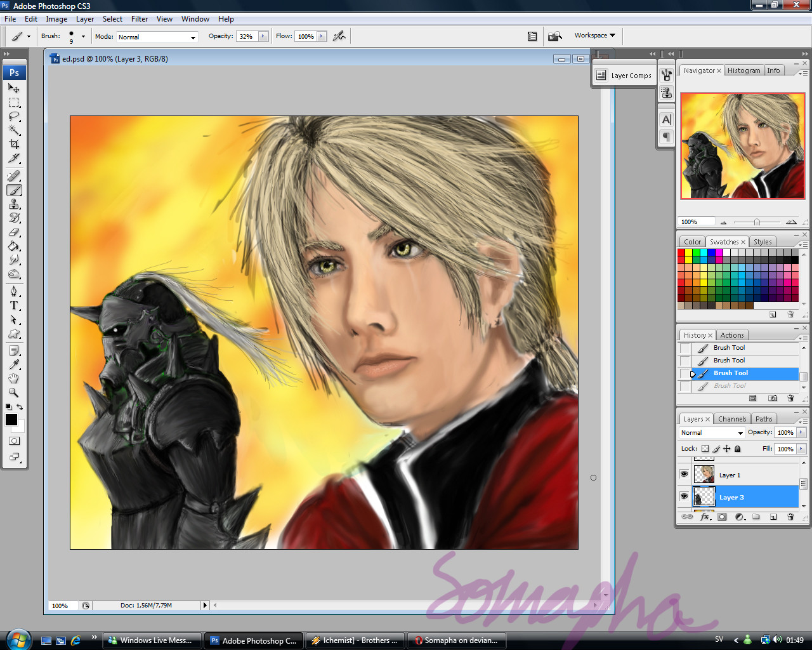Set history brush source for grayed Brush Tool state

point(685,386)
